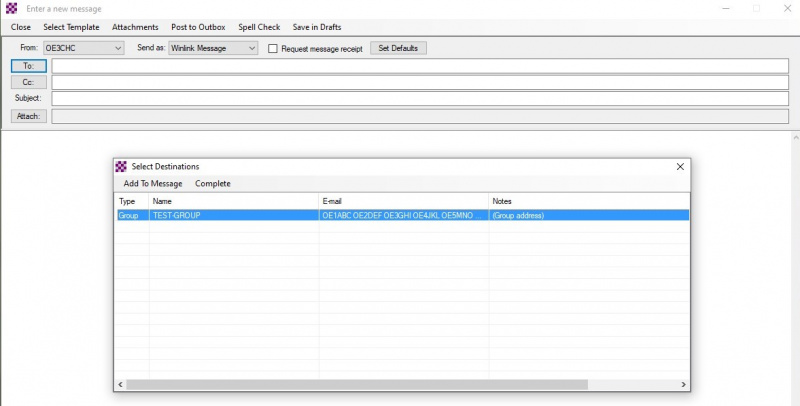
Task: Sort by the Notes column header
Action: pyautogui.click(x=589, y=201)
